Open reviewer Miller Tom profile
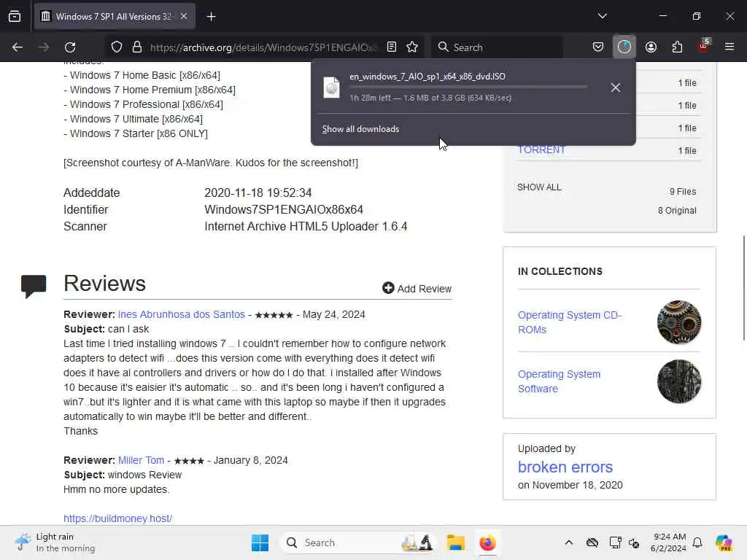Screen dimensions: 747x560 coord(141,461)
